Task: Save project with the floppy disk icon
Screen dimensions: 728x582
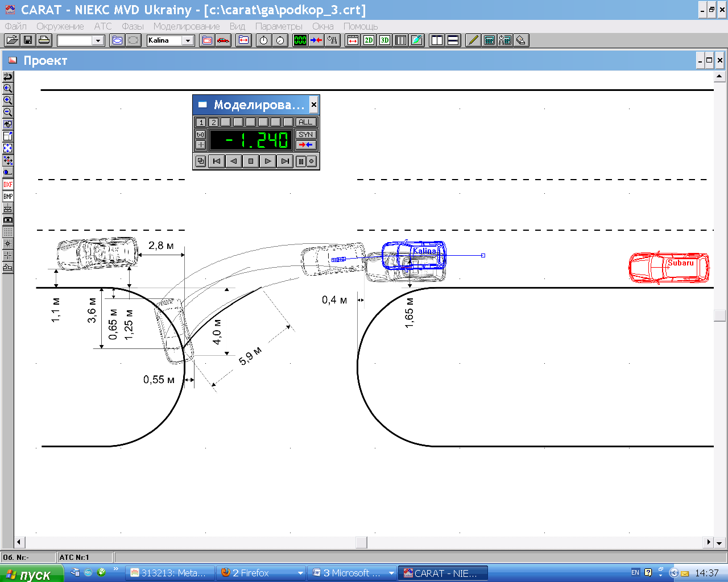Action: [x=28, y=40]
